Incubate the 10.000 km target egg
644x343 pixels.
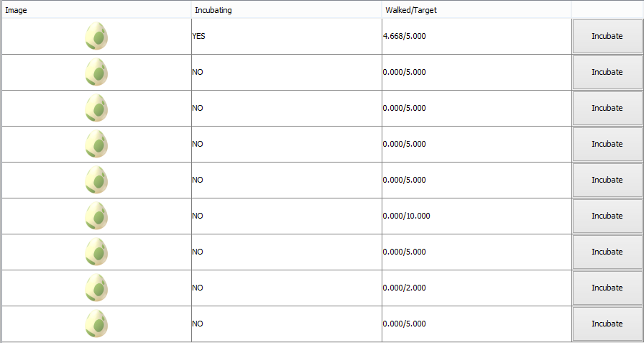(x=607, y=216)
